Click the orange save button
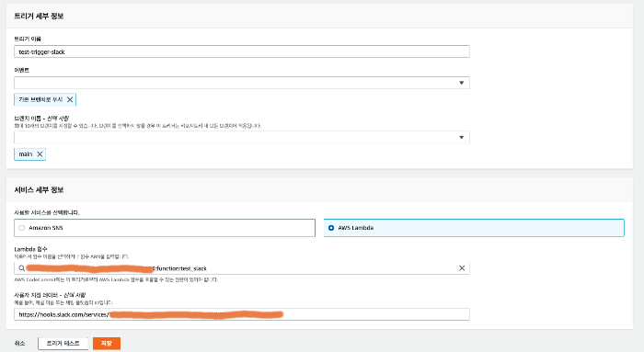The image size is (644, 352). (x=107, y=344)
